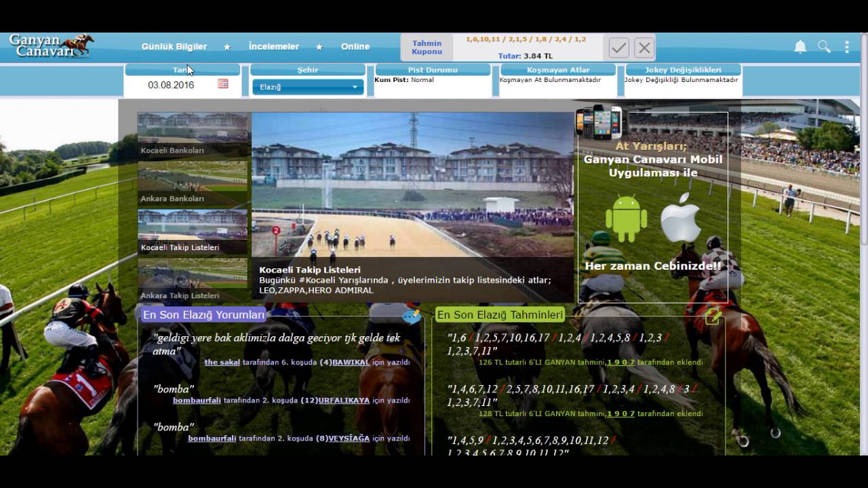Click the 'Kocaeli Takip Listeleri' slide caption
The height and width of the screenshot is (488, 868).
point(310,270)
